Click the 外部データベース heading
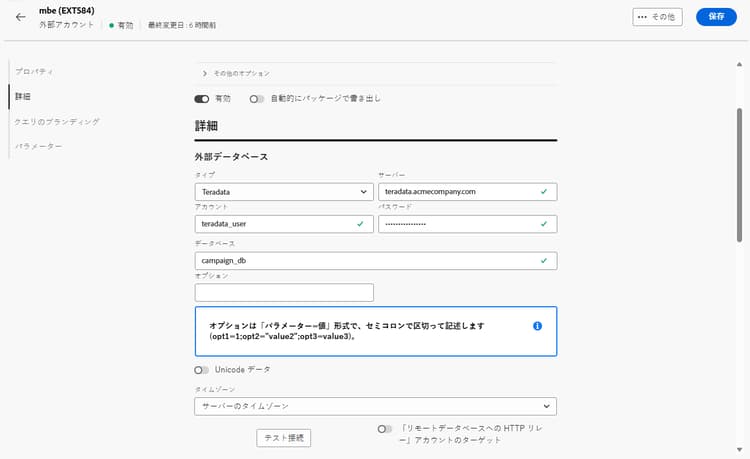 pyautogui.click(x=231, y=156)
